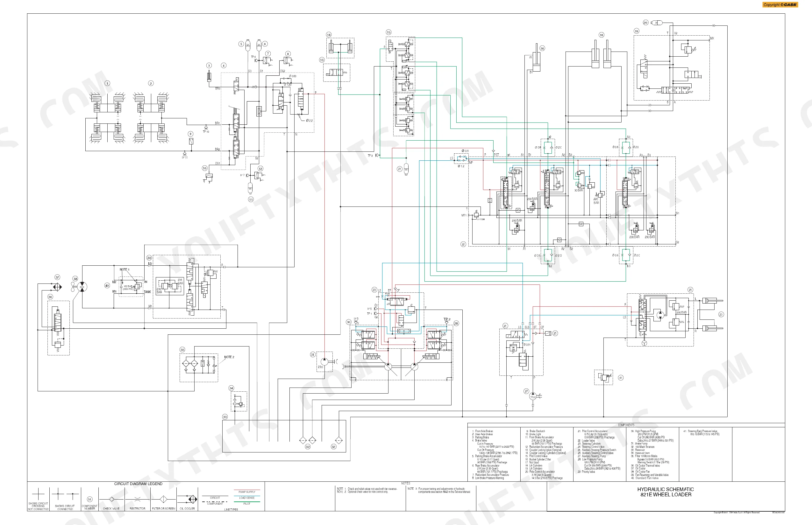This screenshot has width=812, height=525.
Task: Click the check valve symbol in legend
Action: click(x=111, y=500)
